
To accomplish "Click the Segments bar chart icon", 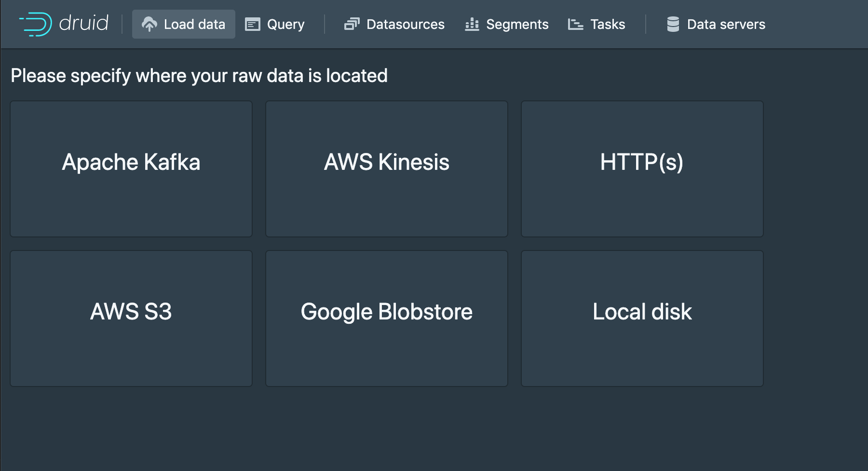I will point(472,24).
